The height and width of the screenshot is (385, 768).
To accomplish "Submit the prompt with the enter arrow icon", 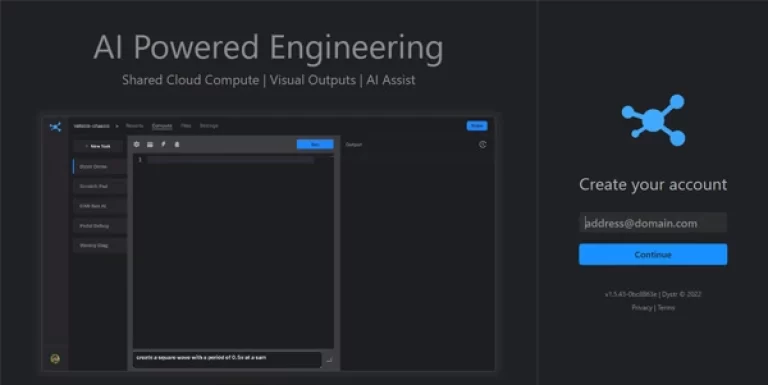I will point(329,360).
